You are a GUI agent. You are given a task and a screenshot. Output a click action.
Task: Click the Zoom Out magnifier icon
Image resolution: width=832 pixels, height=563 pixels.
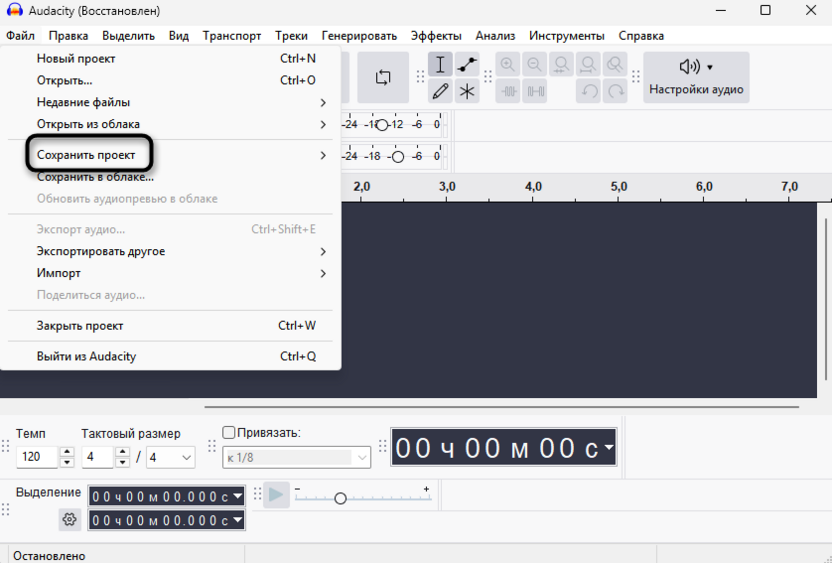pos(534,65)
